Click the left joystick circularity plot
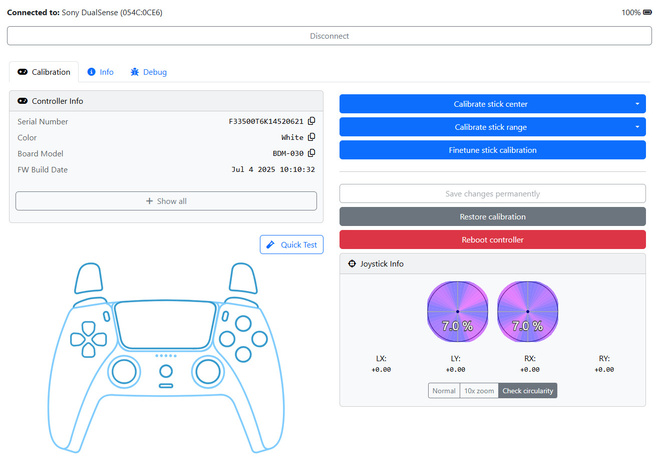 click(458, 312)
